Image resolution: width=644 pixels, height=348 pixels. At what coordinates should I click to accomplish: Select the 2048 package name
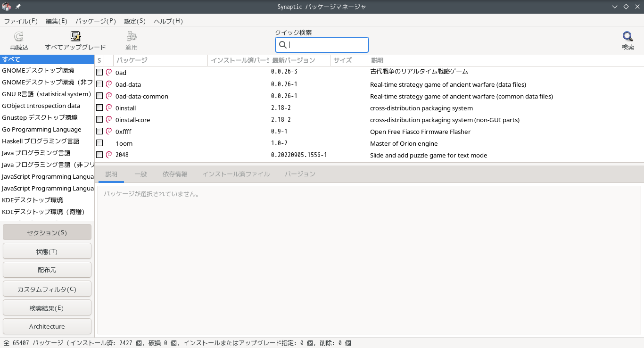pyautogui.click(x=122, y=155)
